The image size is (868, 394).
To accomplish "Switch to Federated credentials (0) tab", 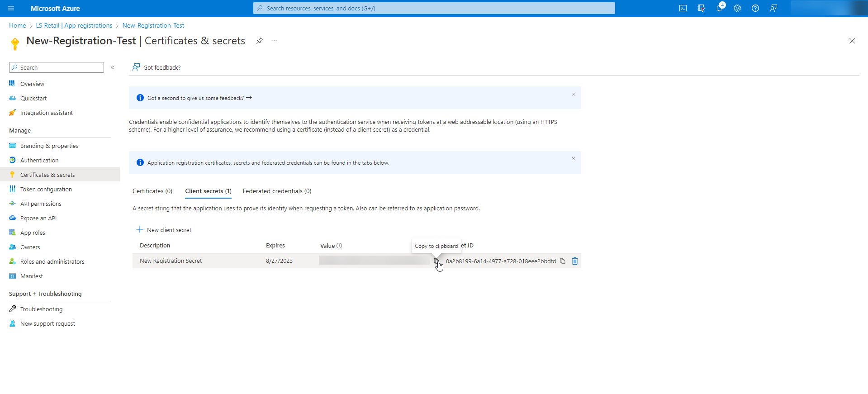I will pyautogui.click(x=277, y=191).
